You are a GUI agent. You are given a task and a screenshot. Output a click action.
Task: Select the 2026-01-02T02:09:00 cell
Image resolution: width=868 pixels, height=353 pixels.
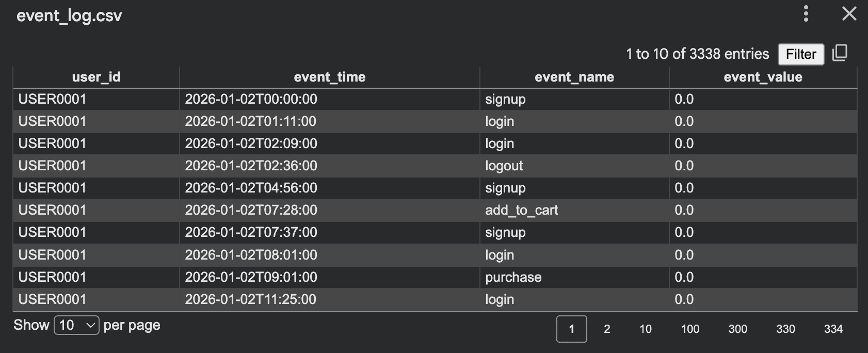(330, 143)
